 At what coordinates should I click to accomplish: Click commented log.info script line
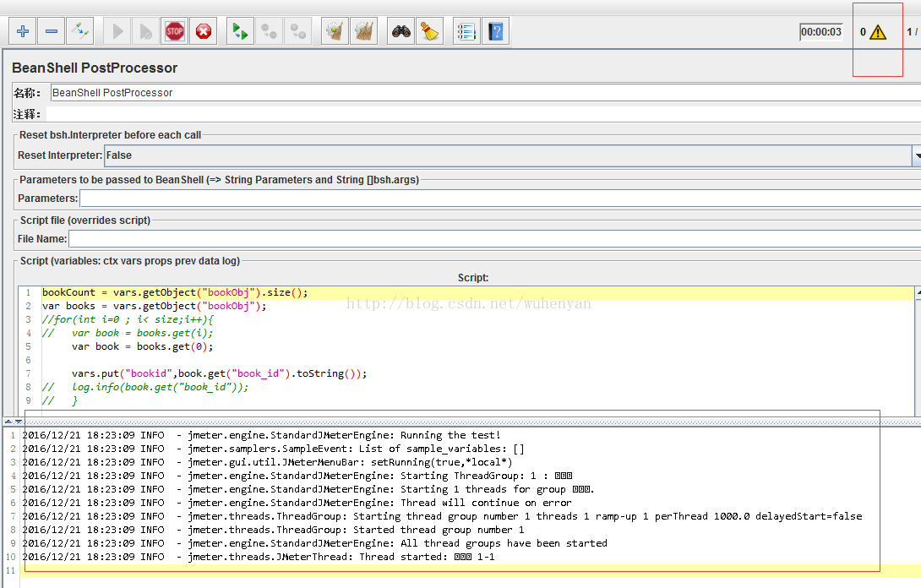[x=145, y=387]
